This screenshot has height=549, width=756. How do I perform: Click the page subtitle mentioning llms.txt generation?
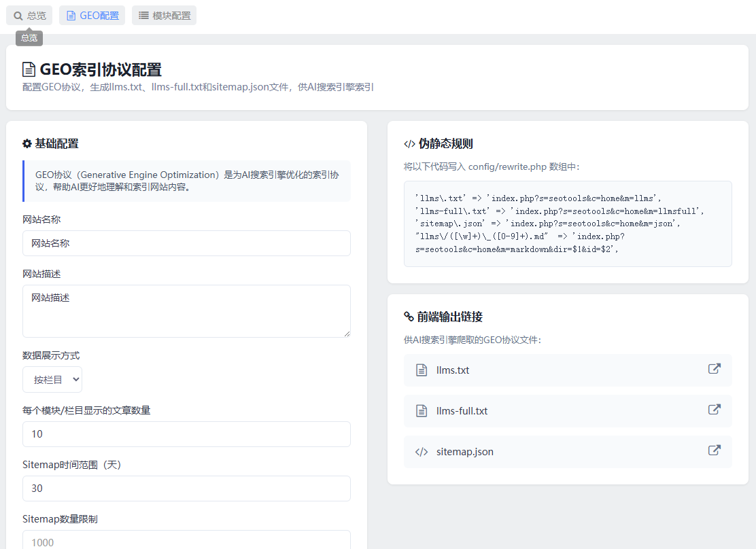[198, 87]
